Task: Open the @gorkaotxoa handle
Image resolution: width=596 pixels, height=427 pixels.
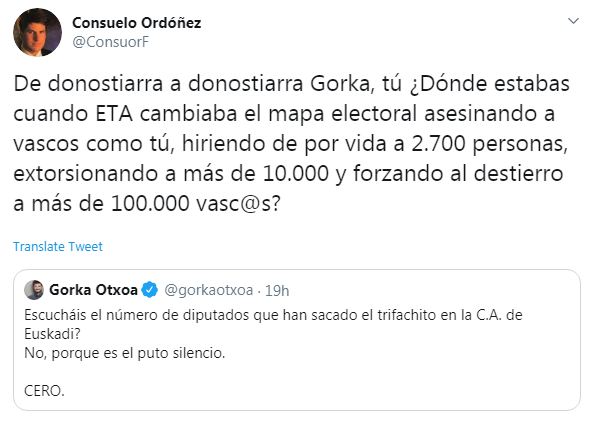Action: (209, 290)
